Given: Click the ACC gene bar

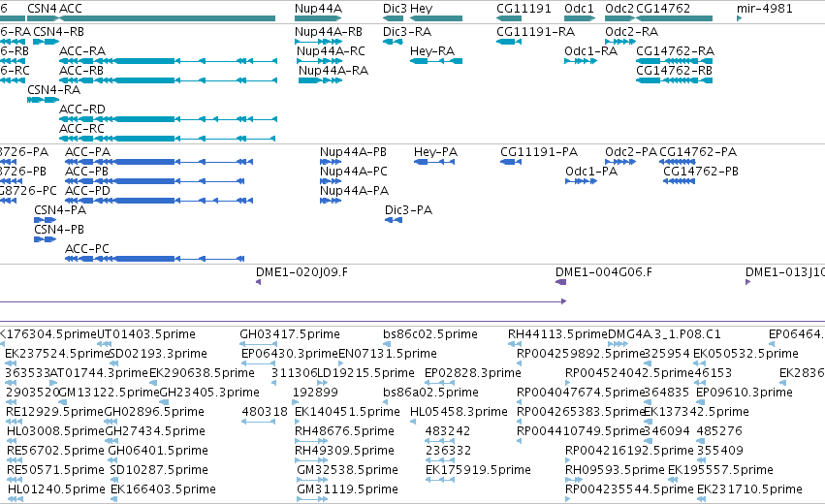Looking at the screenshot, I should point(168,19).
